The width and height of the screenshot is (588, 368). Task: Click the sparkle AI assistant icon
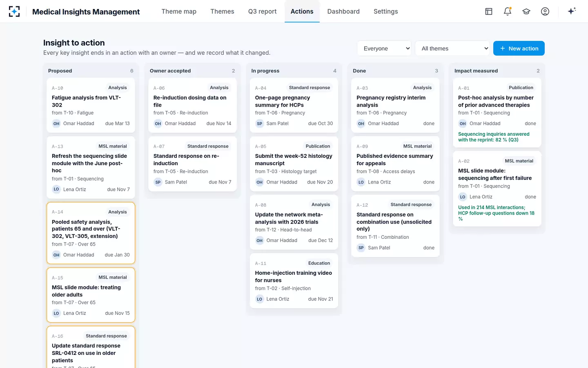(x=572, y=11)
